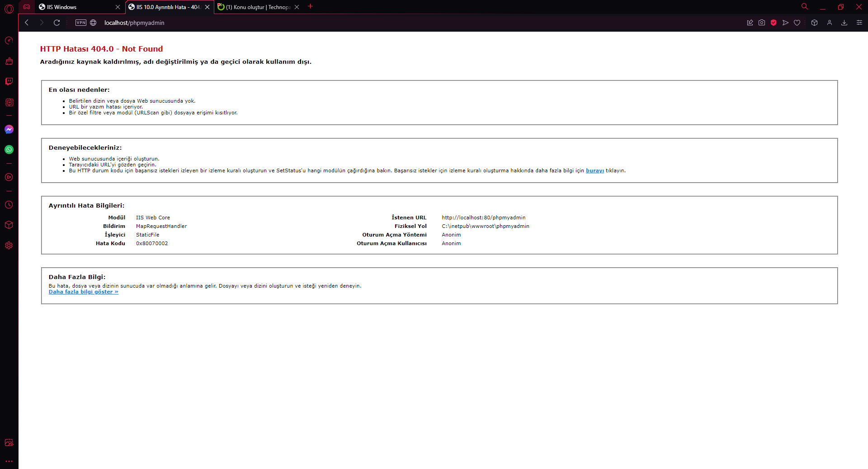Click the 'Deneyebilecekleriniz:' heading
This screenshot has height=469, width=868.
tap(85, 147)
